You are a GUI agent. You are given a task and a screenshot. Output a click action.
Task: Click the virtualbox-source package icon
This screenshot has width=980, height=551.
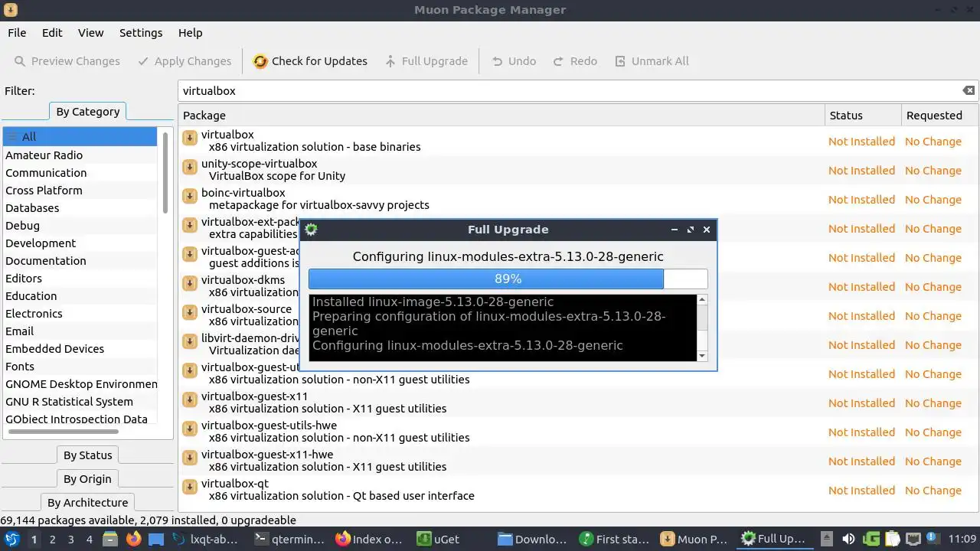(190, 312)
